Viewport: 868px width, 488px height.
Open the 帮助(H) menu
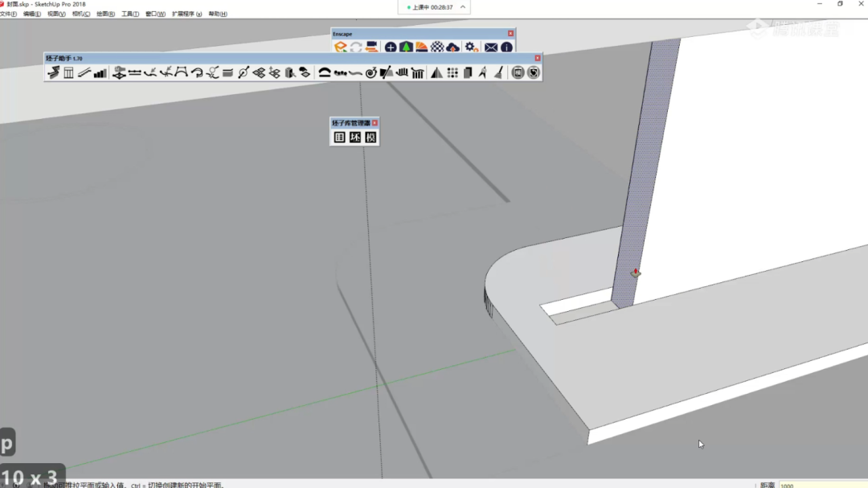pyautogui.click(x=218, y=14)
